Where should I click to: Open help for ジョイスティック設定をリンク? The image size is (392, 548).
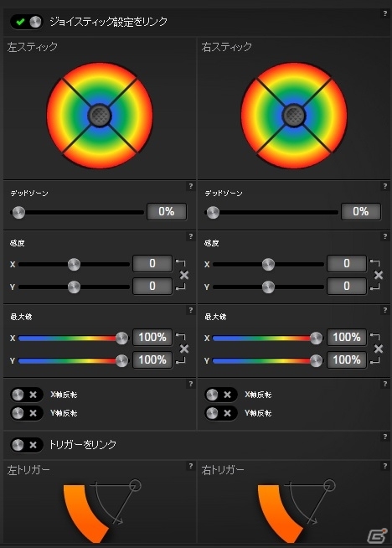[385, 13]
